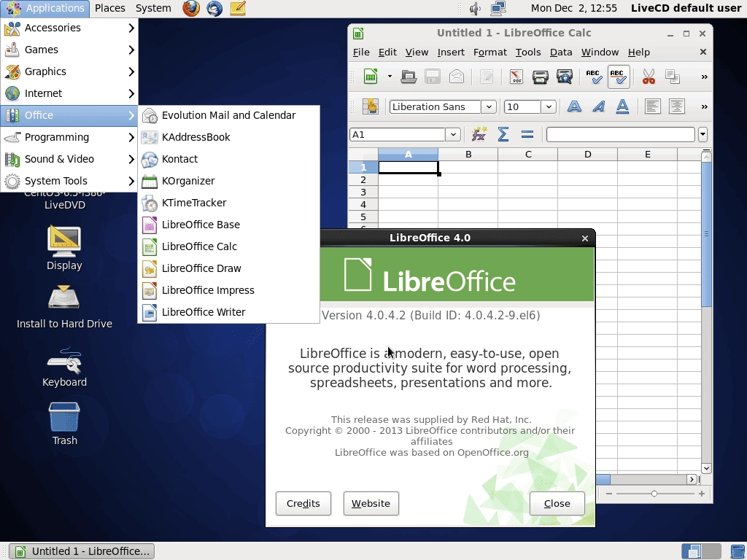Open the Display desktop icon
Image resolution: width=747 pixels, height=560 pixels.
64,248
